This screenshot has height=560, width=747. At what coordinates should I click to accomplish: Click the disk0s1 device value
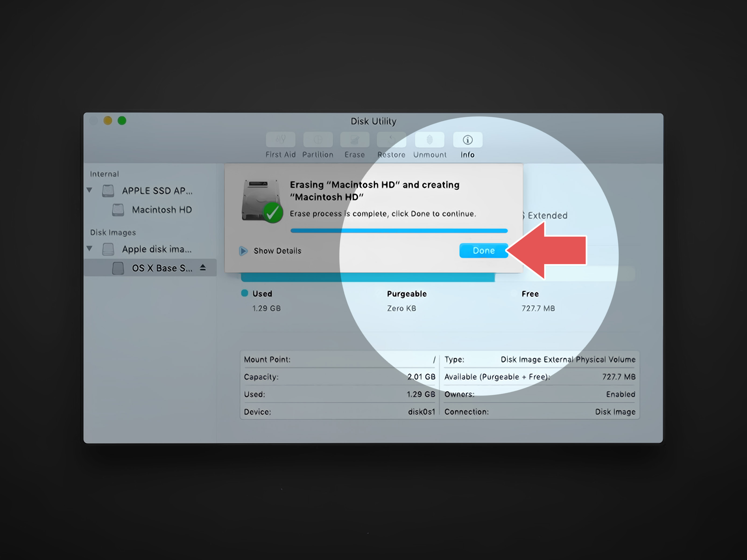tap(421, 412)
